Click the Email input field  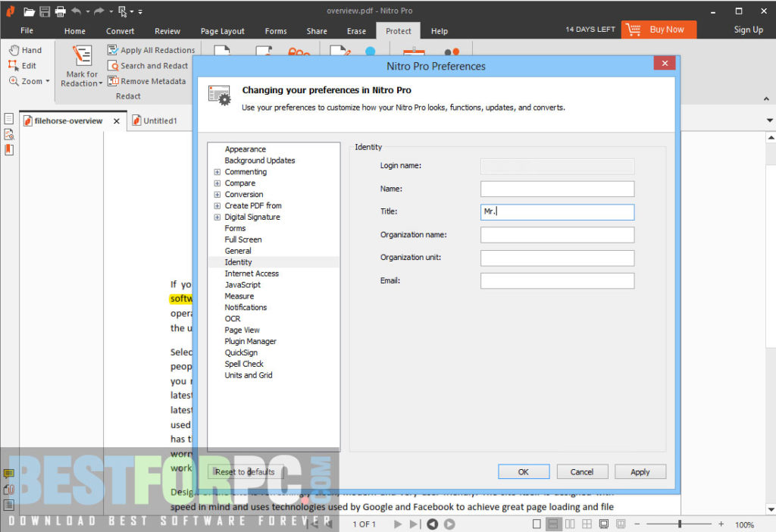pos(557,281)
